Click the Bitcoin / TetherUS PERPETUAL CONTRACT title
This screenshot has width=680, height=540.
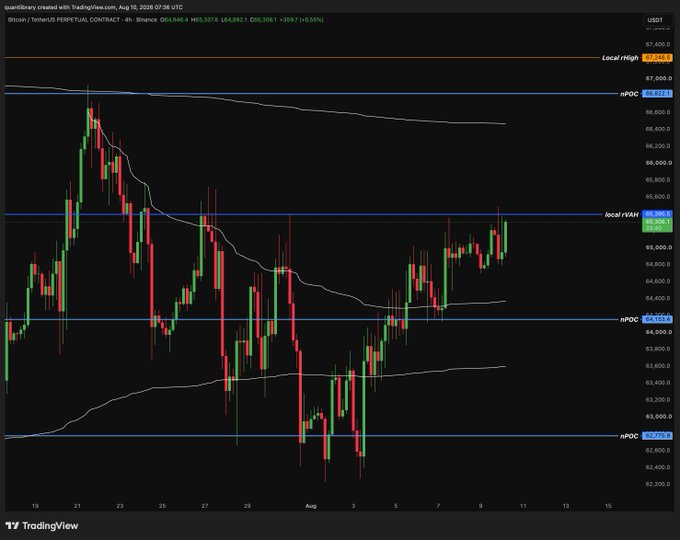64,20
